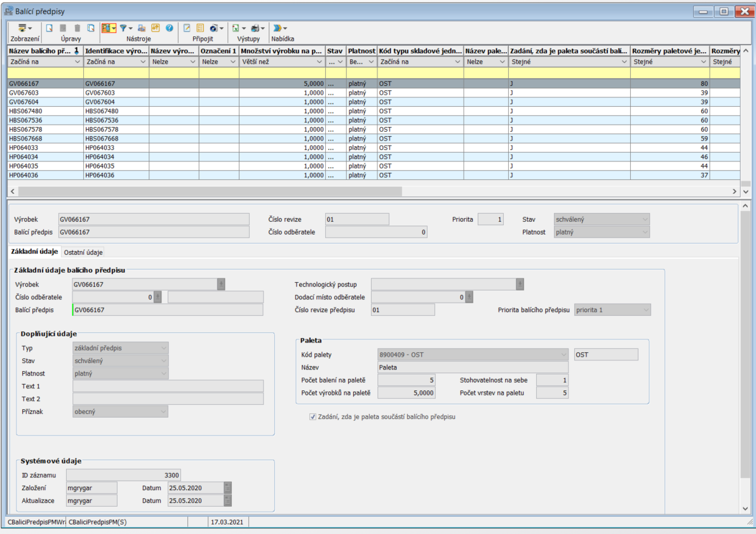Toggle the pallet part of packing regulation checkbox
The height and width of the screenshot is (534, 756).
point(313,417)
